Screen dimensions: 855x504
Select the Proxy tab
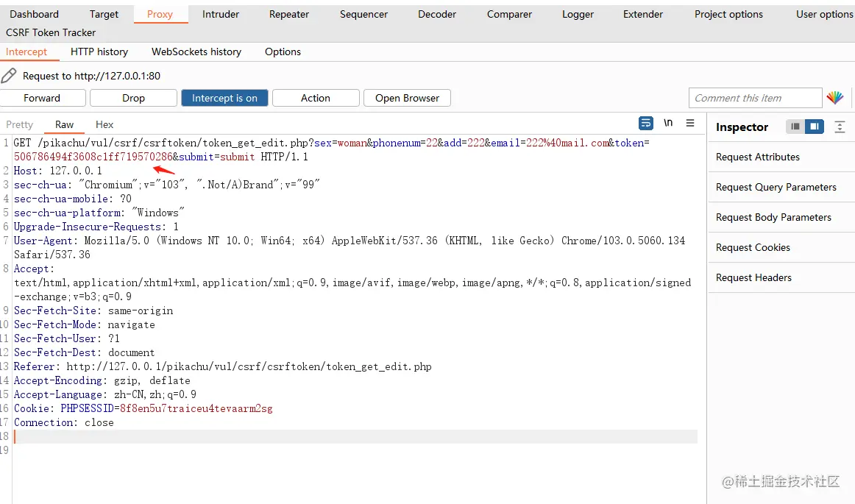pos(160,14)
